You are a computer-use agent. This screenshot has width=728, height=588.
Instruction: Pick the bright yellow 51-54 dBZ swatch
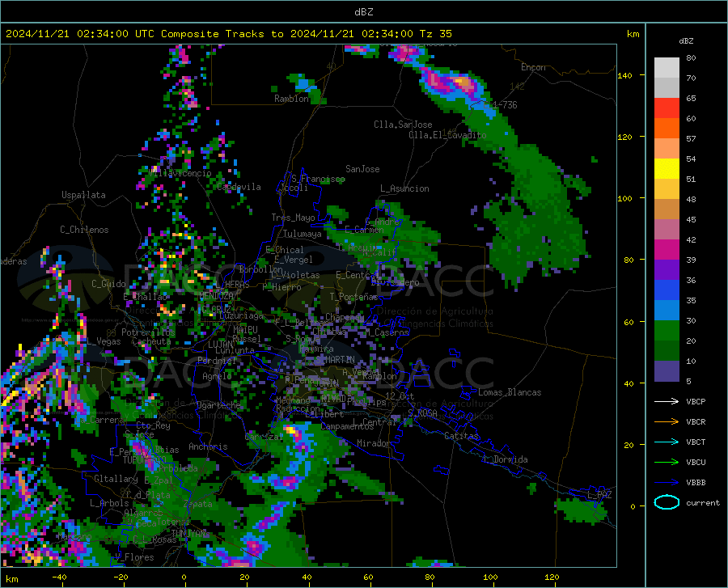pos(667,169)
